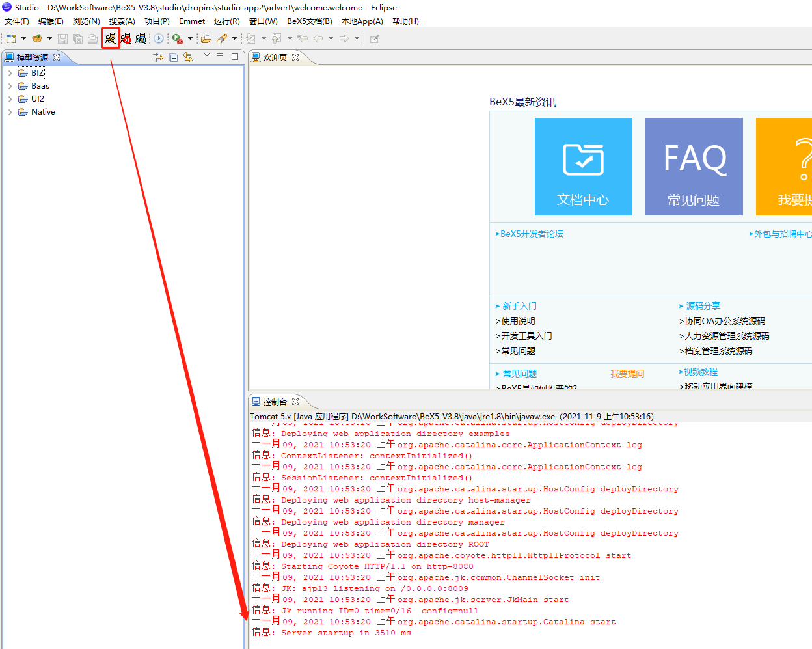Click the Save icon in the toolbar
812x649 pixels.
click(x=62, y=38)
